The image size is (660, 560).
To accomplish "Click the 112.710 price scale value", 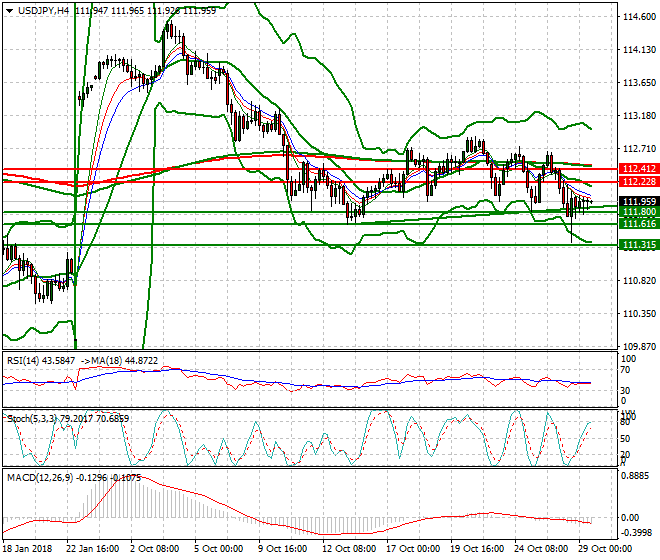I will pyautogui.click(x=639, y=148).
